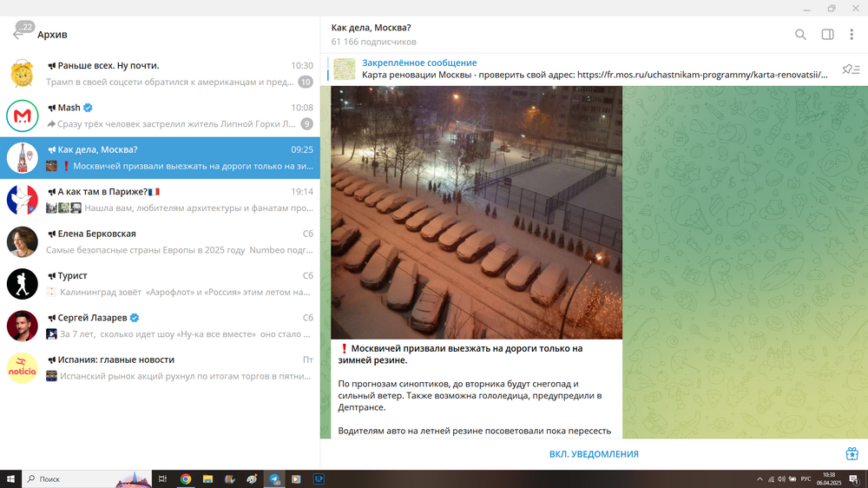Click Елена Берковская's avatar
The image size is (868, 488).
23,242
